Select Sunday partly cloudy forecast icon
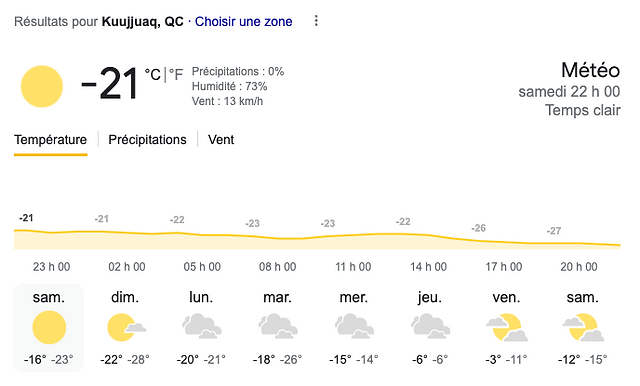This screenshot has height=386, width=640. [126, 327]
